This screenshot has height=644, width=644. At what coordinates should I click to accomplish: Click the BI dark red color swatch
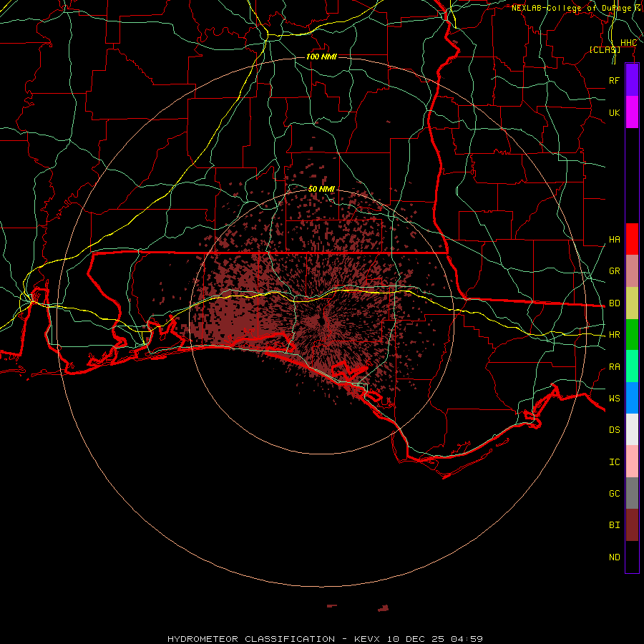[632, 525]
